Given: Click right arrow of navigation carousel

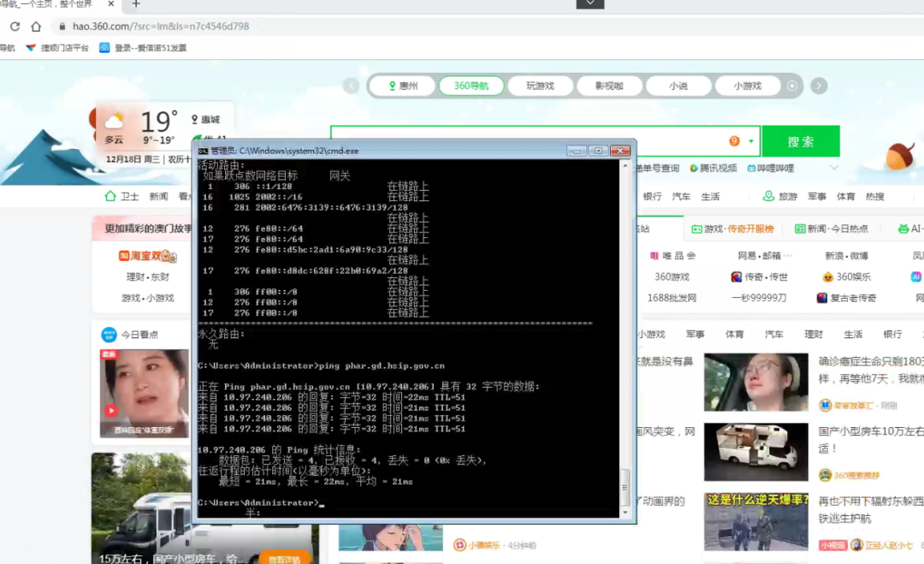Looking at the screenshot, I should pyautogui.click(x=819, y=86).
